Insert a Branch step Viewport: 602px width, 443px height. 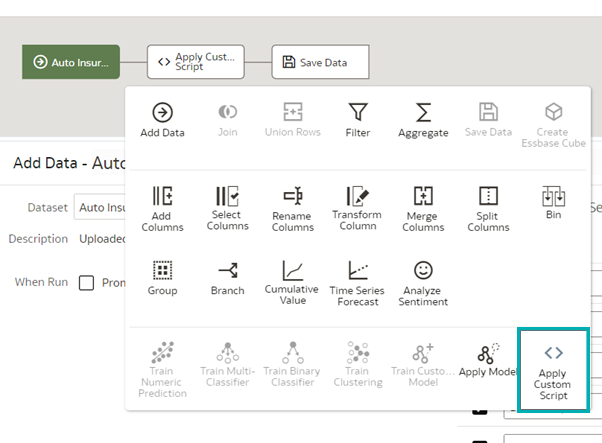[x=228, y=278]
